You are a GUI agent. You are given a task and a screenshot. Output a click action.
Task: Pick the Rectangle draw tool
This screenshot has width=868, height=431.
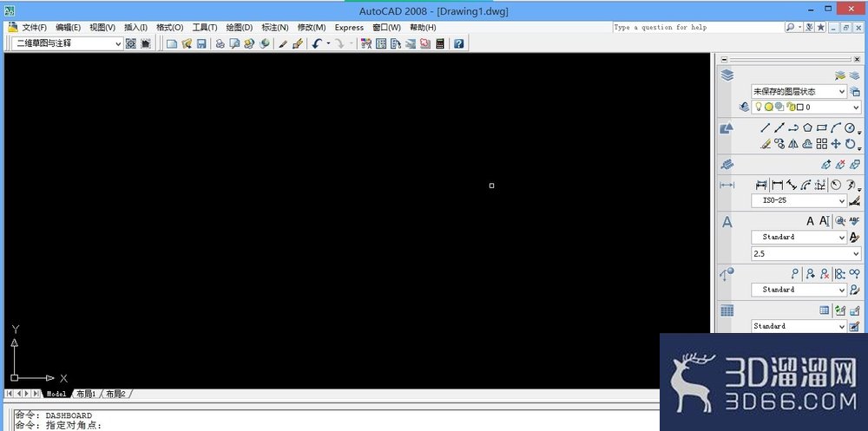821,127
